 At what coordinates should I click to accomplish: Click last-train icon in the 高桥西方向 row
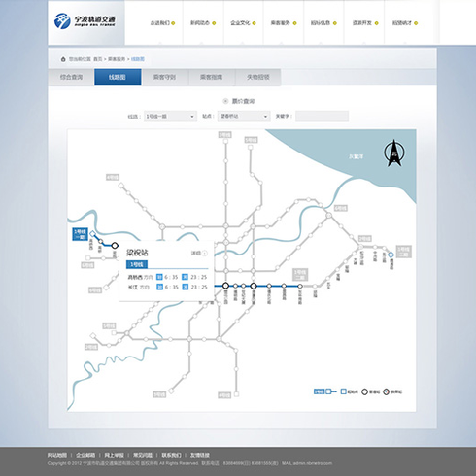pyautogui.click(x=185, y=277)
